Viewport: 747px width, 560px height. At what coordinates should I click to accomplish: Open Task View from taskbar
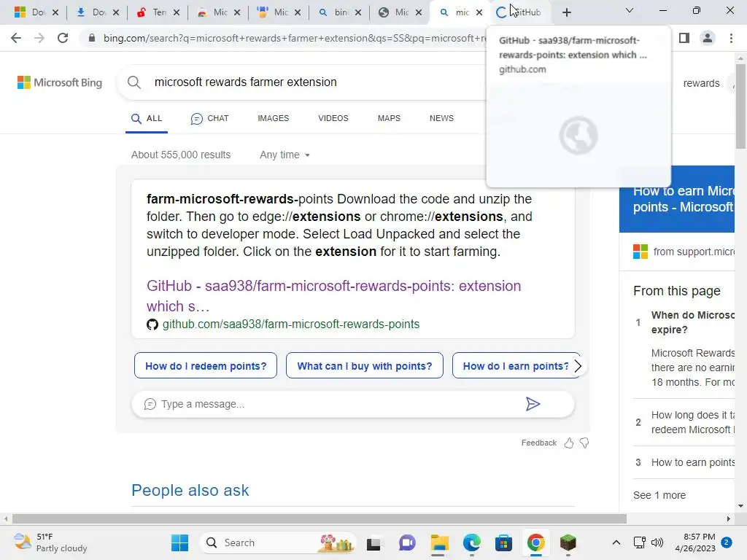pyautogui.click(x=373, y=542)
